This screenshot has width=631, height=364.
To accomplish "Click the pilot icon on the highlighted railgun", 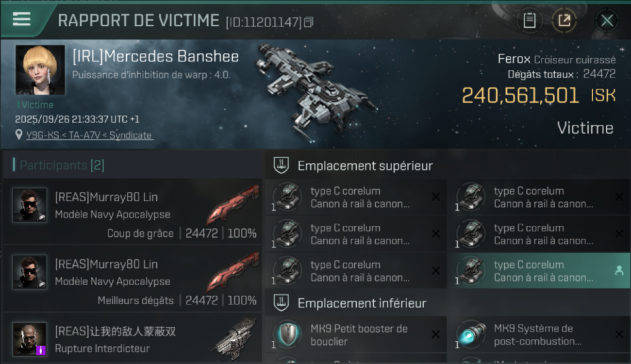I will [619, 271].
